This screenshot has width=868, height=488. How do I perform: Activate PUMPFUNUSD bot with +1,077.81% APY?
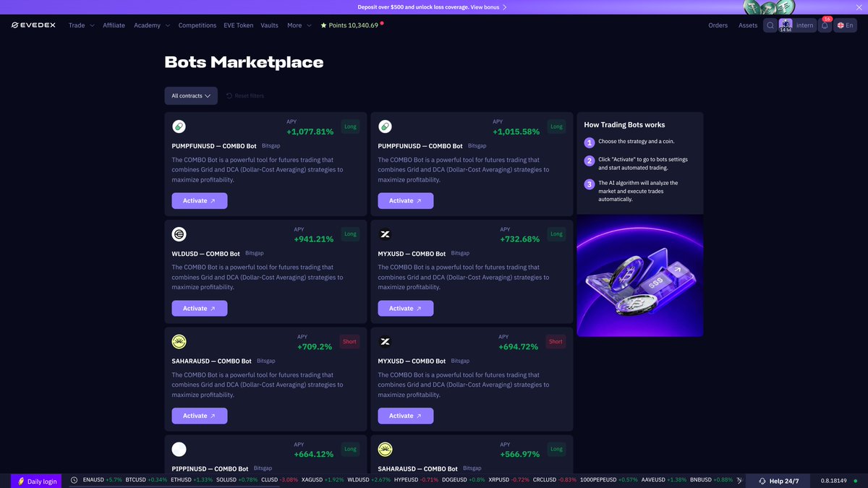tap(200, 201)
